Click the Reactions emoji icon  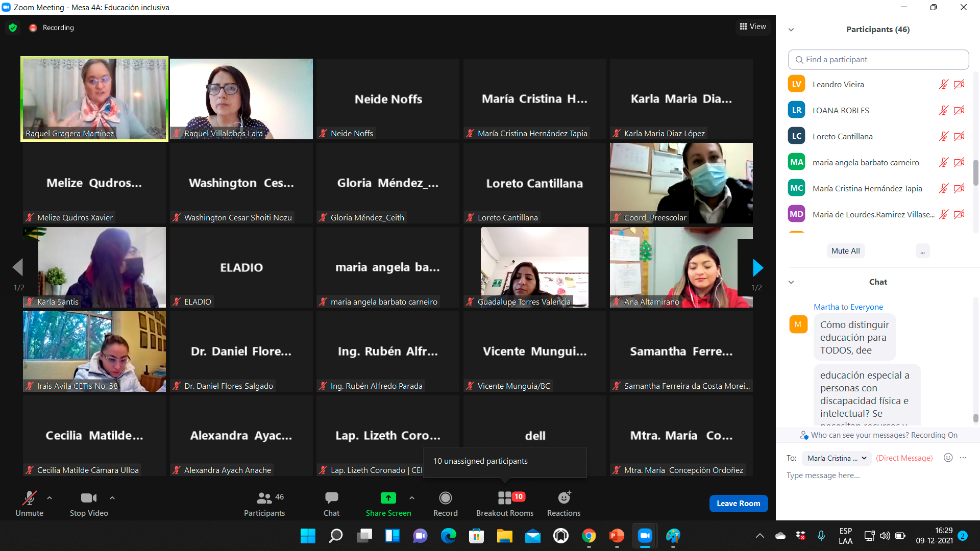tap(563, 498)
